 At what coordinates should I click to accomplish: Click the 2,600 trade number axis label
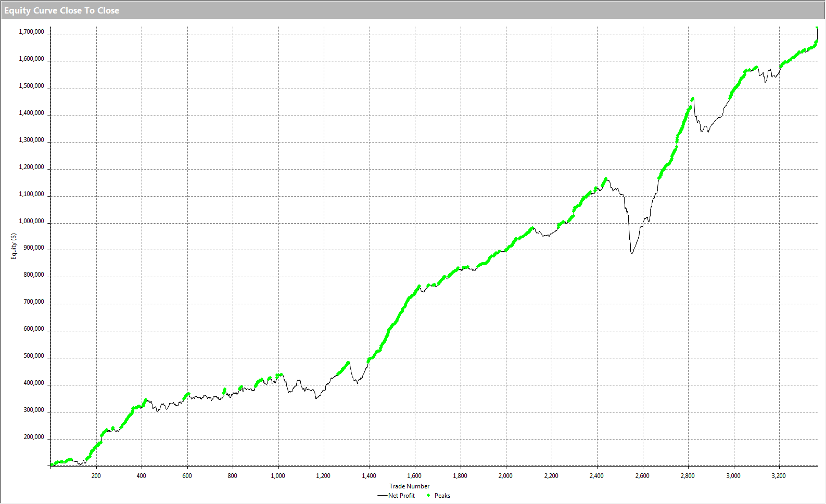pyautogui.click(x=642, y=476)
